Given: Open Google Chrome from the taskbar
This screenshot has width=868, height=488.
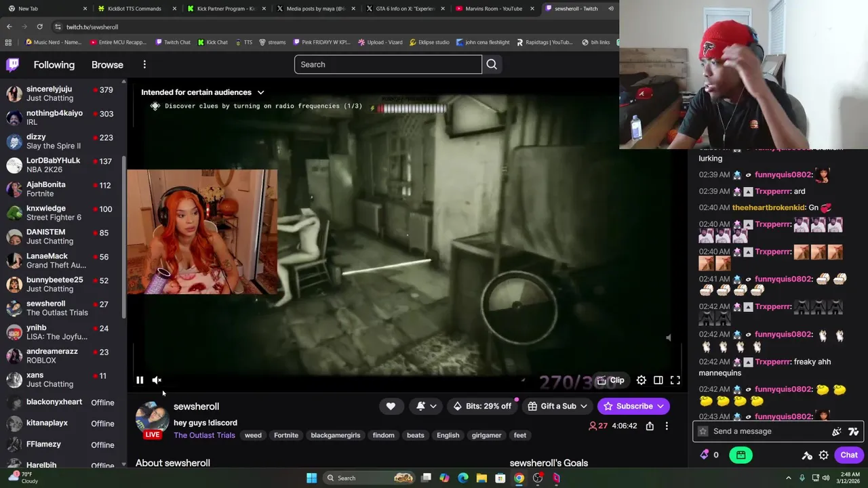Looking at the screenshot, I should (519, 478).
